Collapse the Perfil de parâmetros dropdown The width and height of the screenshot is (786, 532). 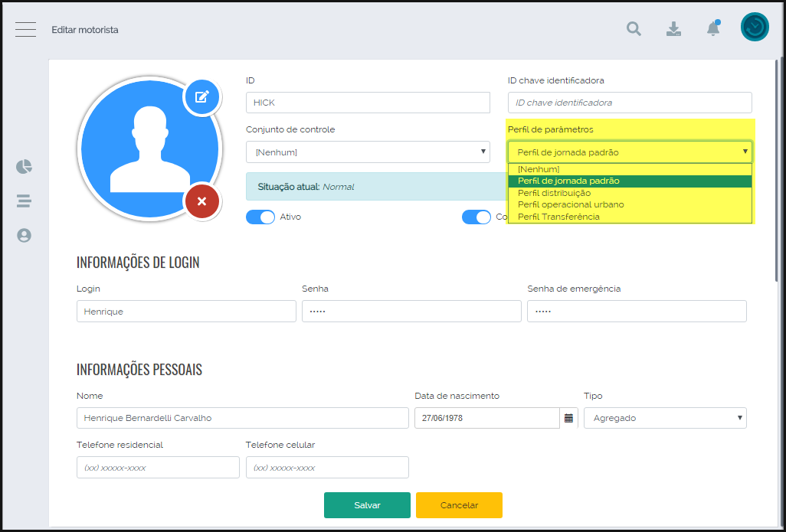(x=629, y=152)
